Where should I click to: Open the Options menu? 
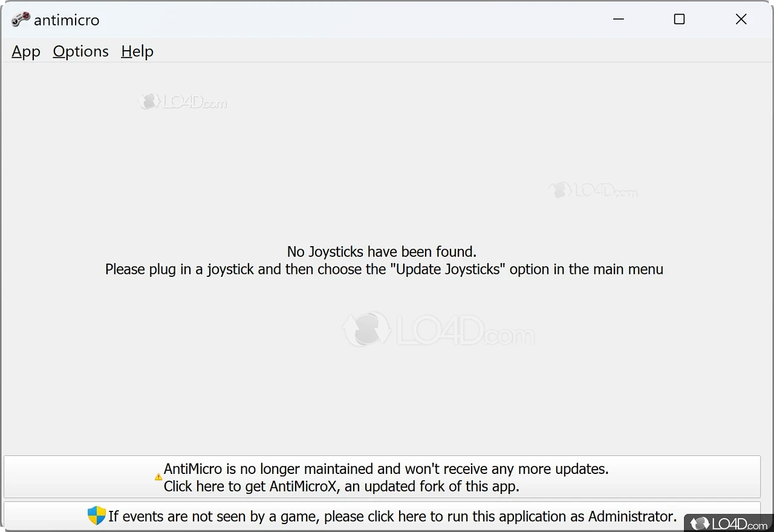pos(80,51)
